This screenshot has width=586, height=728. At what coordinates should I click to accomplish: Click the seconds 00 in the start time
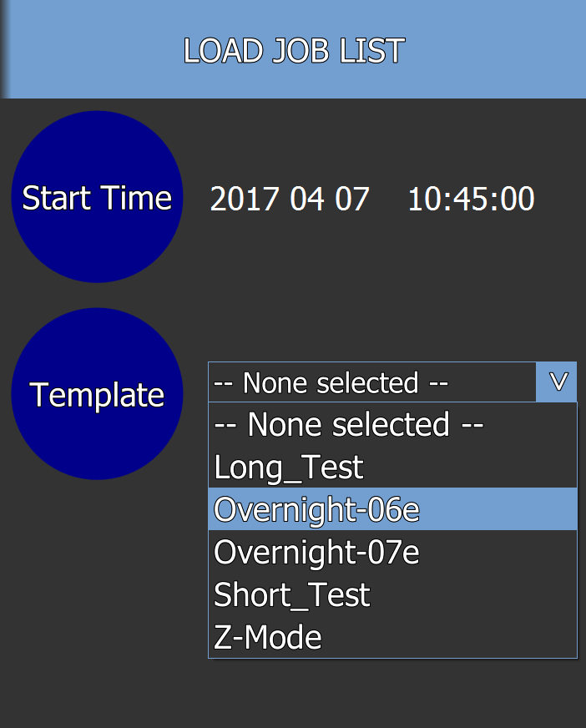click(x=518, y=199)
